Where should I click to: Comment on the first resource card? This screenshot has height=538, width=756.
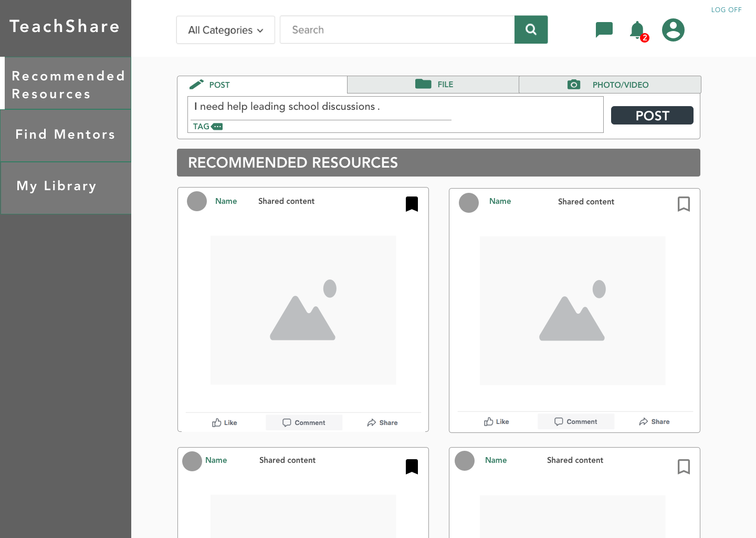pos(304,422)
